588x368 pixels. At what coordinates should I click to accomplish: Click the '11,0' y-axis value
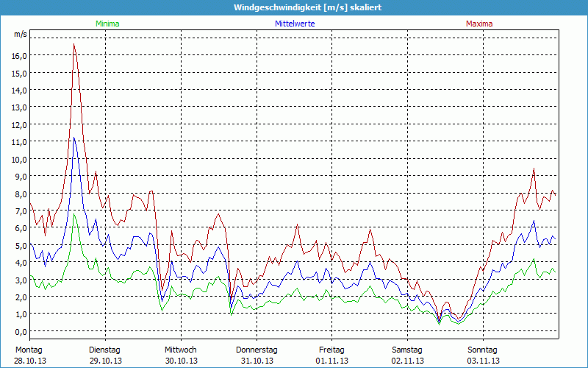(19, 142)
